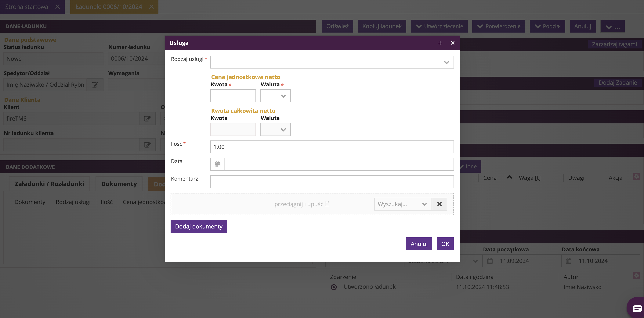Viewport: 644px width, 318px height.
Task: Open the Data calendar picker icon
Action: coord(218,164)
